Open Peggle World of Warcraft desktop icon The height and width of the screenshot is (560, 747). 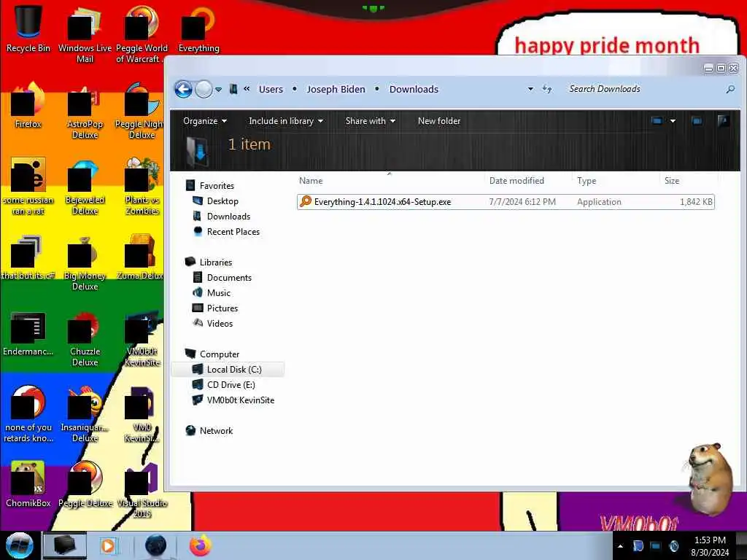point(142,34)
